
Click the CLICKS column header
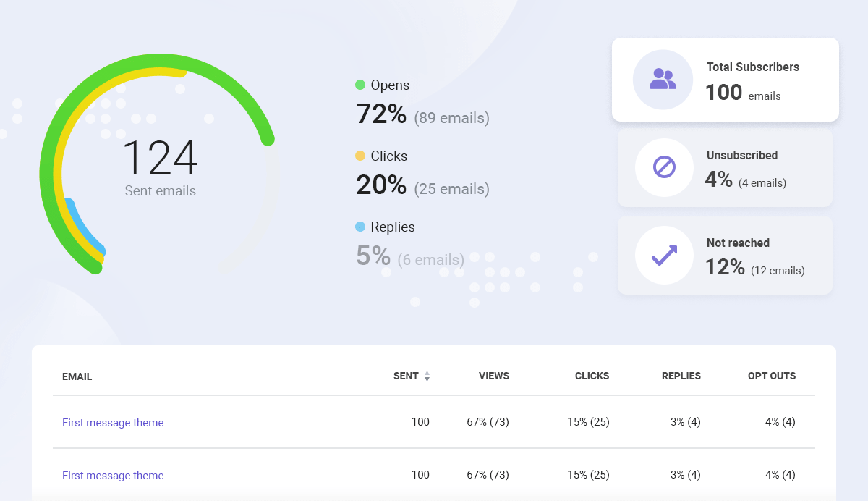coord(592,376)
